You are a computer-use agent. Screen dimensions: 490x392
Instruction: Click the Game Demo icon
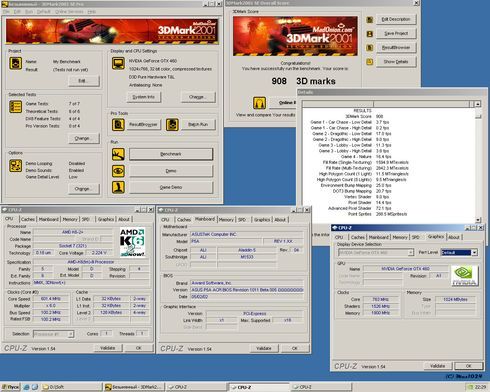pyautogui.click(x=118, y=187)
